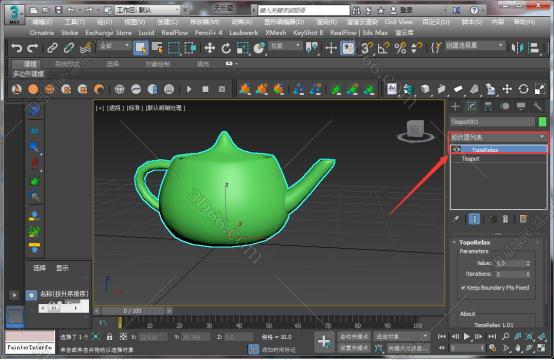Toggle the Percent Snap button
The image size is (554, 360).
click(x=400, y=48)
